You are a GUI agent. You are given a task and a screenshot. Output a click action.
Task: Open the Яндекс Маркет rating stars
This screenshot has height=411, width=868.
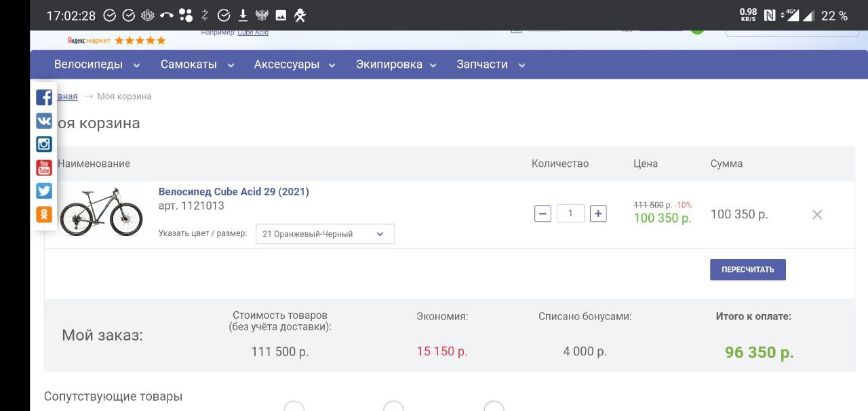(140, 41)
